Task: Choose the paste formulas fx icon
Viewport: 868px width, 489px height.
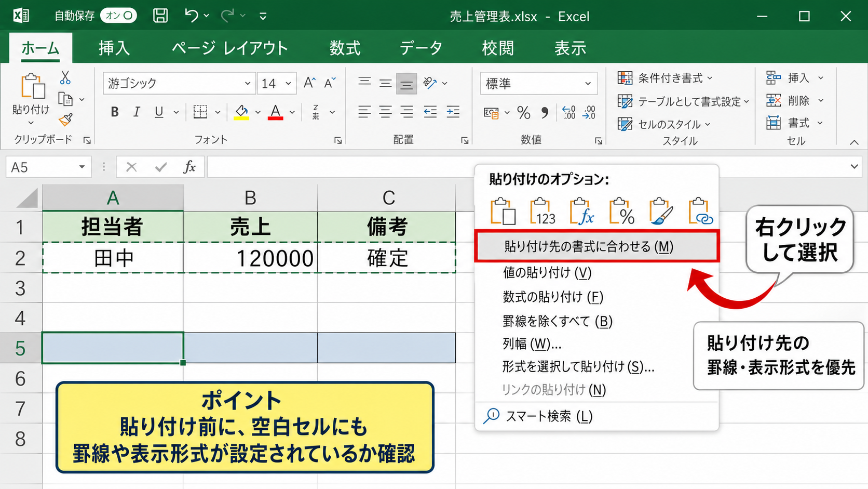Action: tap(582, 212)
